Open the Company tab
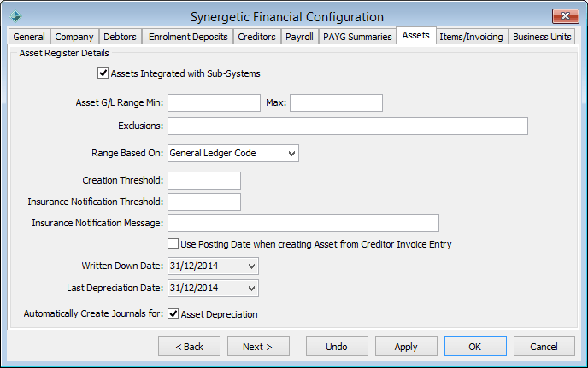Image resolution: width=588 pixels, height=368 pixels. point(74,37)
